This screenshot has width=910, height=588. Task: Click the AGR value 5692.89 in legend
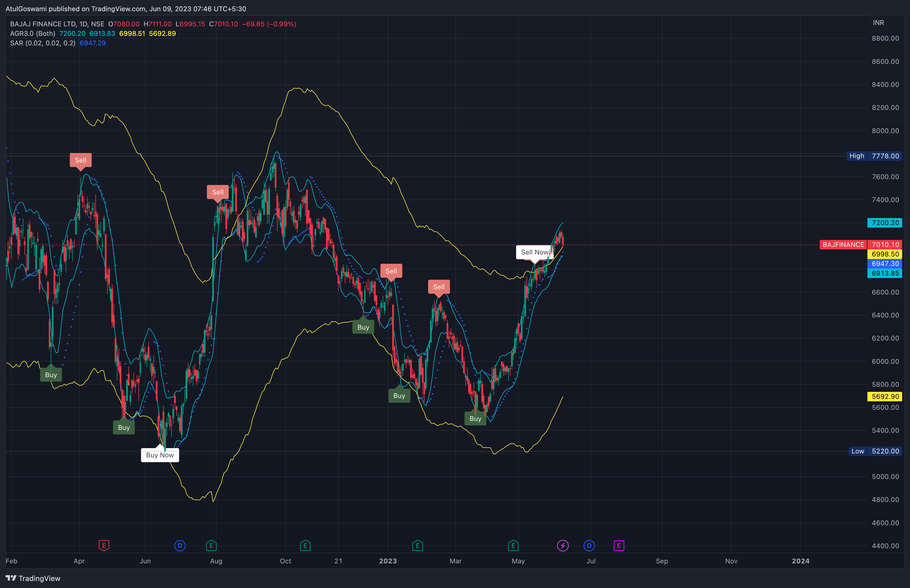(162, 34)
